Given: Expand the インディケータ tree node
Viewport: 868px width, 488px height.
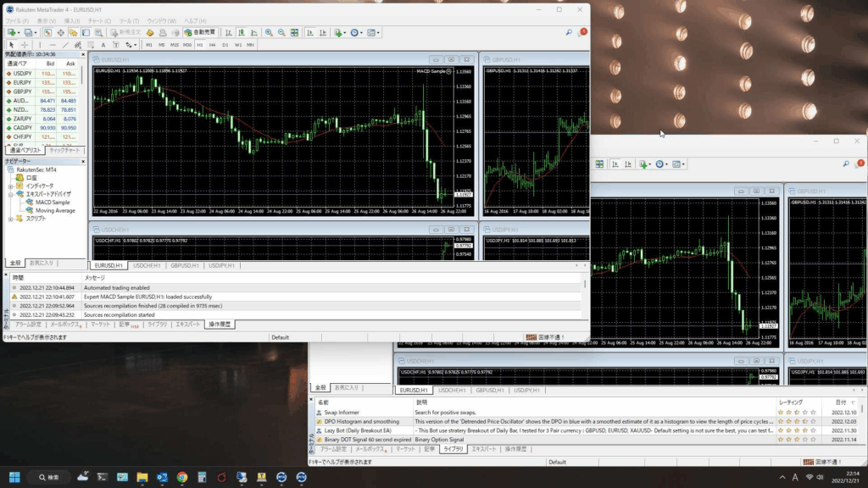Looking at the screenshot, I should tap(10, 186).
